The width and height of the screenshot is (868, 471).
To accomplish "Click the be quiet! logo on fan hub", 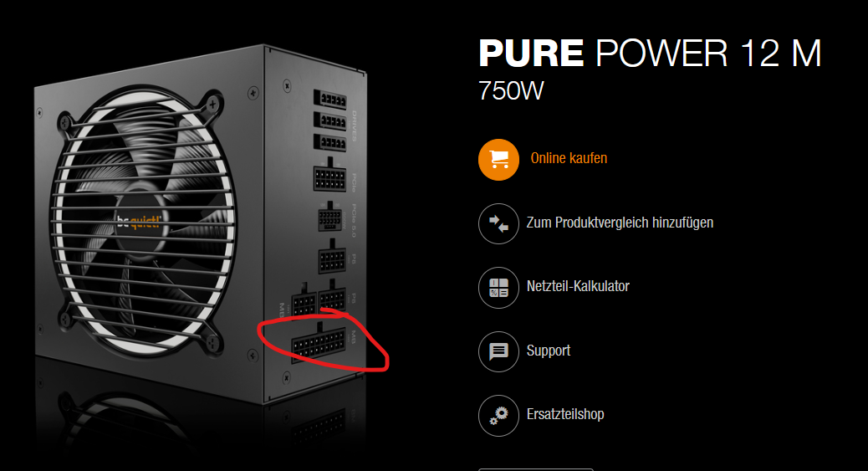I will [x=138, y=223].
